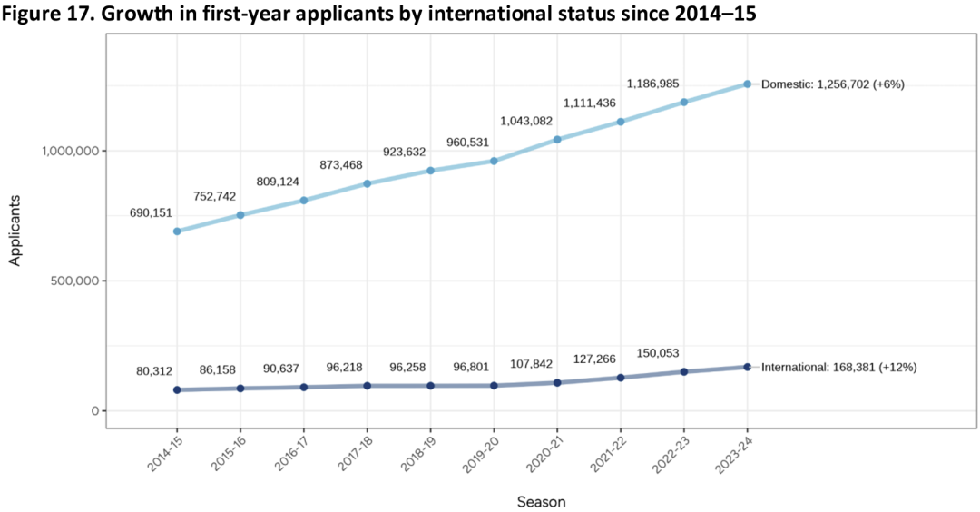
Task: Click the 2016-17 x-axis label
Action: pyautogui.click(x=290, y=455)
